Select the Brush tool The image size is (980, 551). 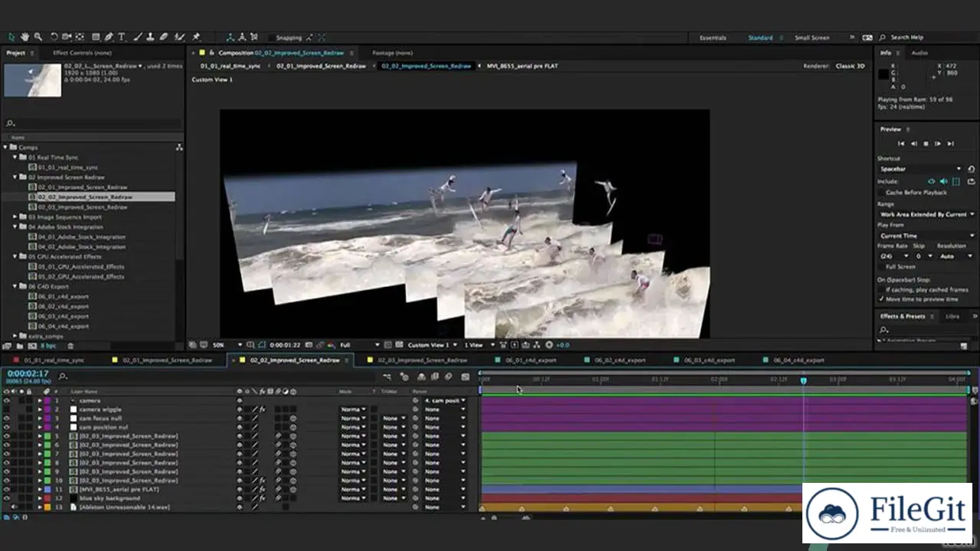(138, 37)
